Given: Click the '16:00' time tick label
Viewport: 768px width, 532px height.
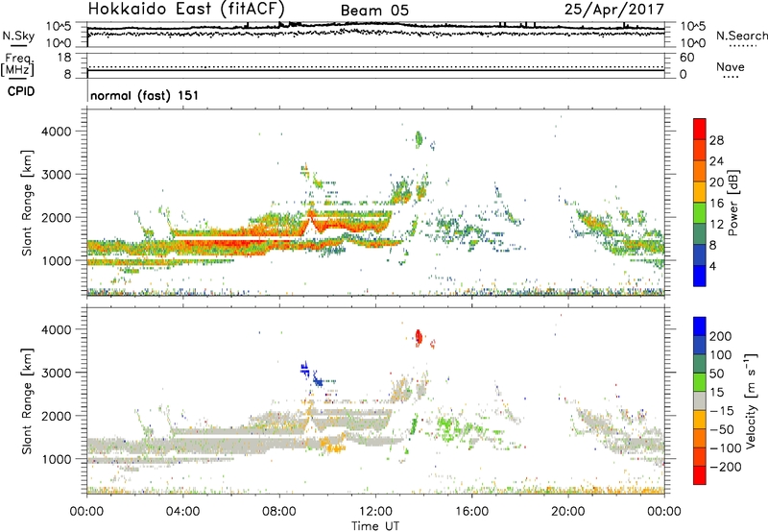Looking at the screenshot, I should click(x=471, y=512).
